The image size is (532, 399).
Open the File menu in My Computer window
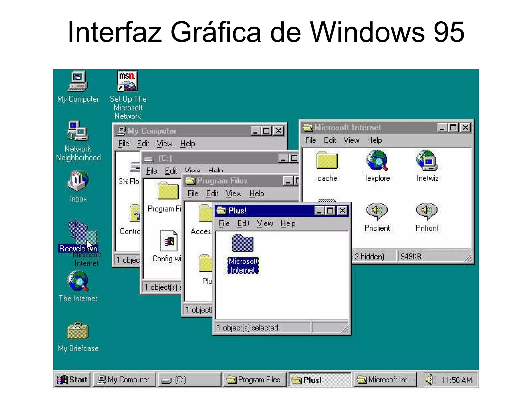point(124,144)
